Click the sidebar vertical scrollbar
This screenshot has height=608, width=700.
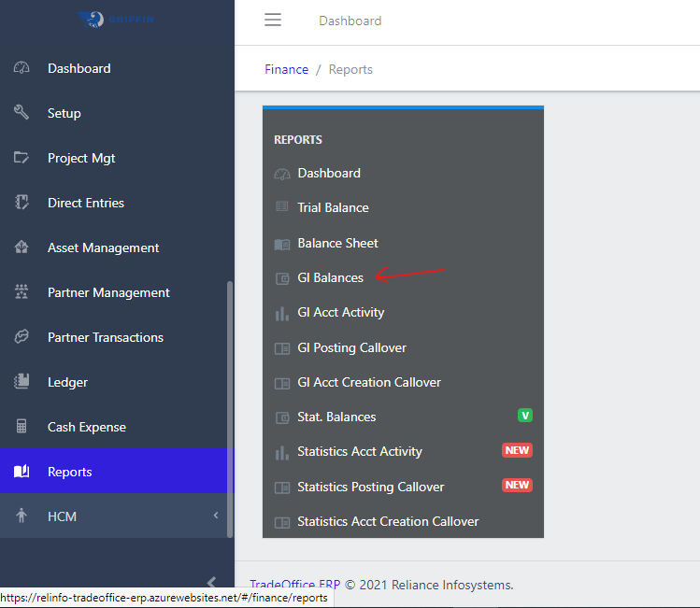230,409
